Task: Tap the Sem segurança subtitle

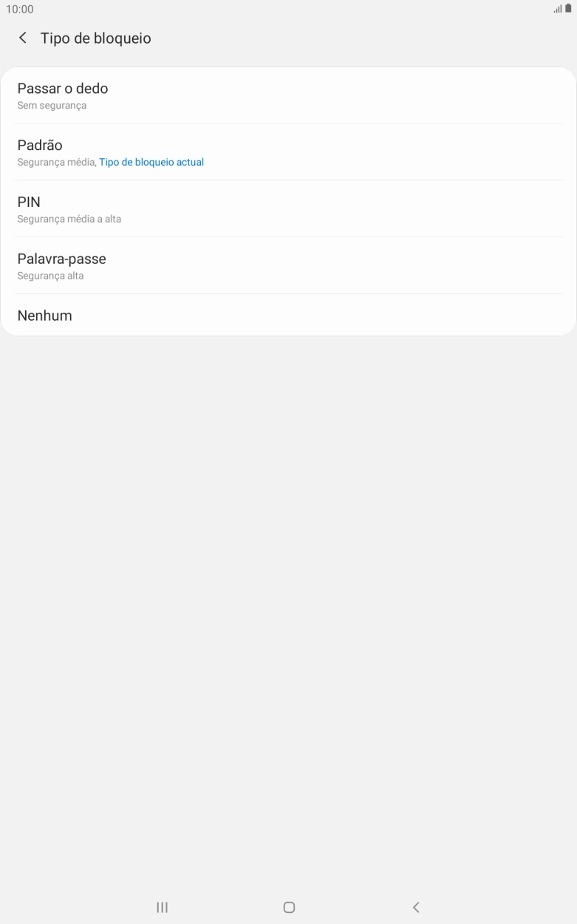Action: coord(52,106)
